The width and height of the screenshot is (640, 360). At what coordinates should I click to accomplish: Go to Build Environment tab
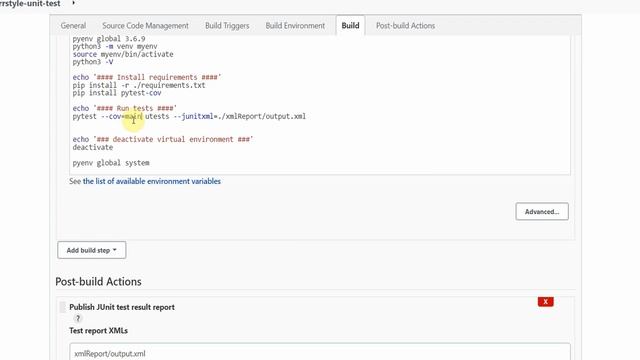pyautogui.click(x=295, y=25)
